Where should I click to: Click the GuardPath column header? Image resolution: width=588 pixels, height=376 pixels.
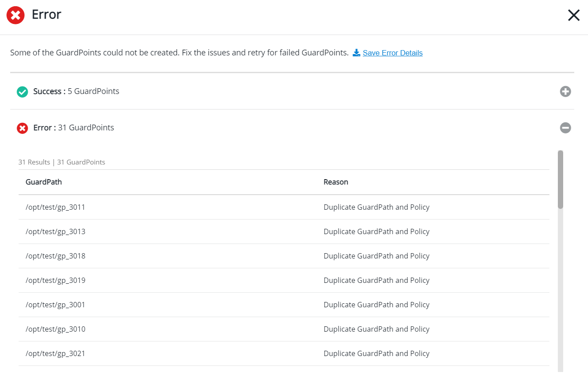[x=44, y=182]
